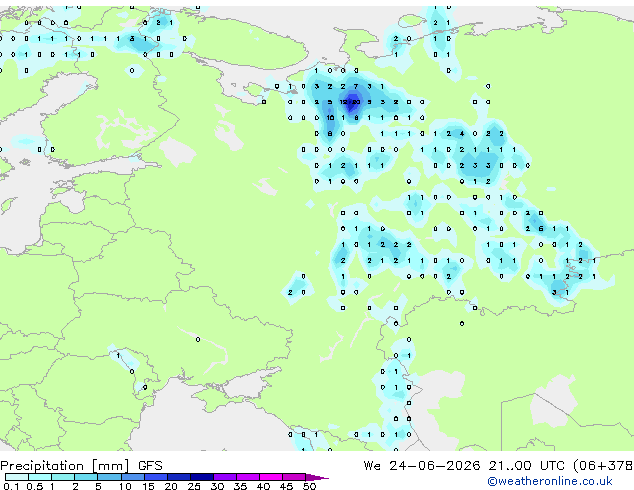Image resolution: width=634 pixels, height=490 pixels.
Task: Select the 0.5–1 mm legend color
Action: pyautogui.click(x=40, y=477)
